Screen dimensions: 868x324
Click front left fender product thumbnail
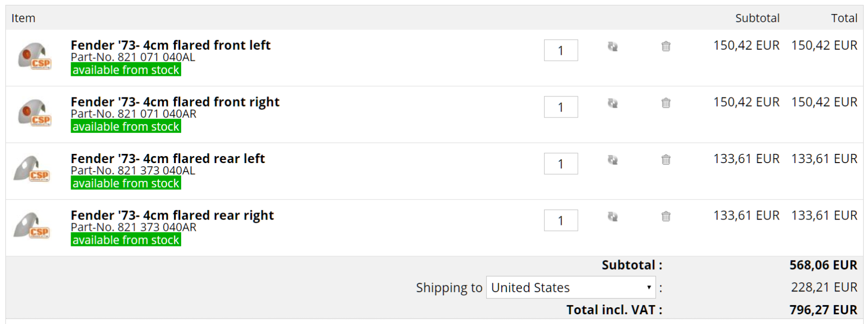pos(34,56)
